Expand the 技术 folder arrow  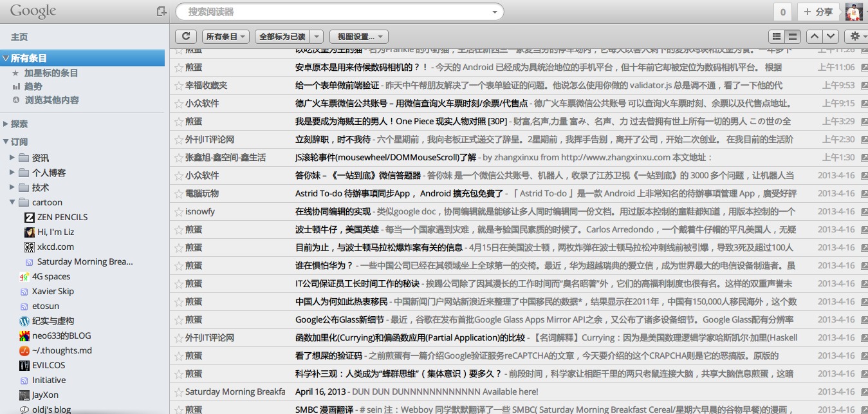pyautogui.click(x=12, y=187)
